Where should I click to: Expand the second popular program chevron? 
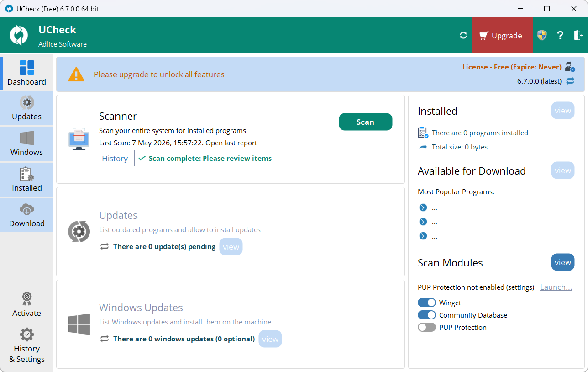(x=423, y=222)
